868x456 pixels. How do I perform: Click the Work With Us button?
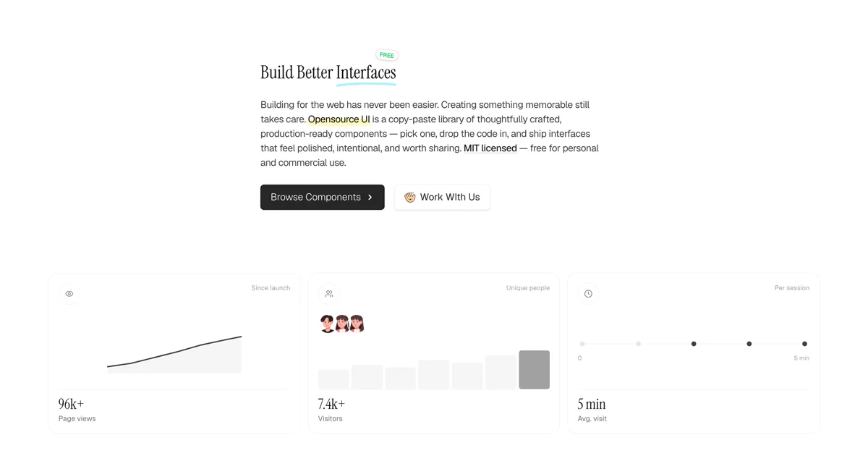[x=442, y=198]
